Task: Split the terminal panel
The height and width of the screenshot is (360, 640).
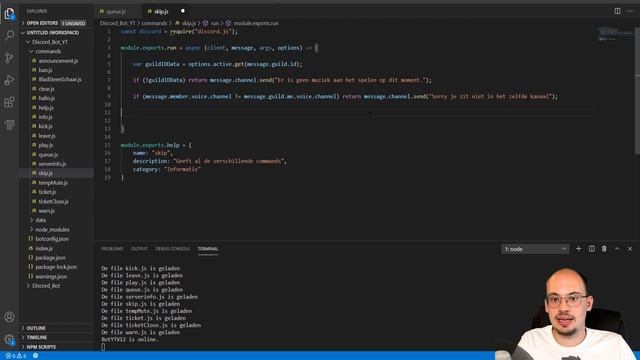Action: [x=591, y=249]
